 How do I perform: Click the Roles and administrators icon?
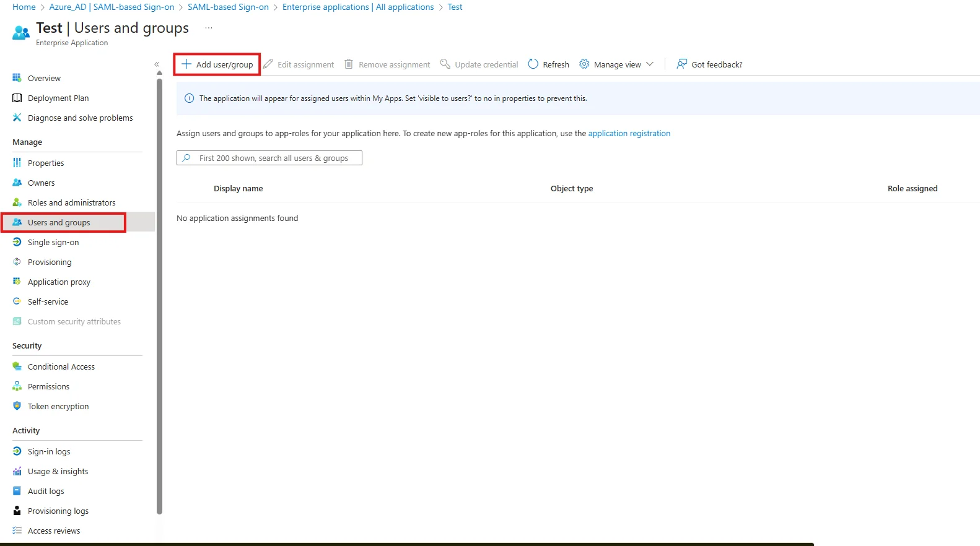[17, 202]
